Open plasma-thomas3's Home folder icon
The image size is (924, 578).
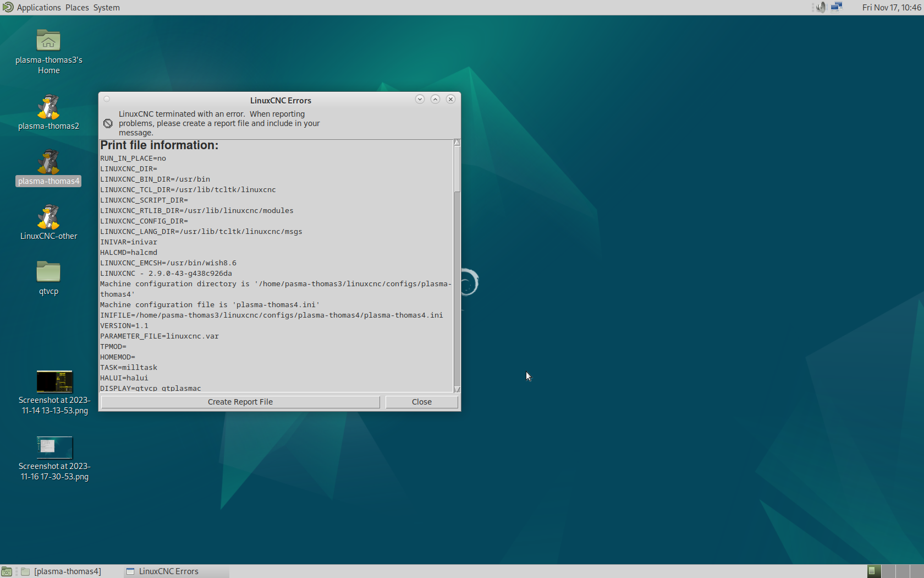click(48, 41)
